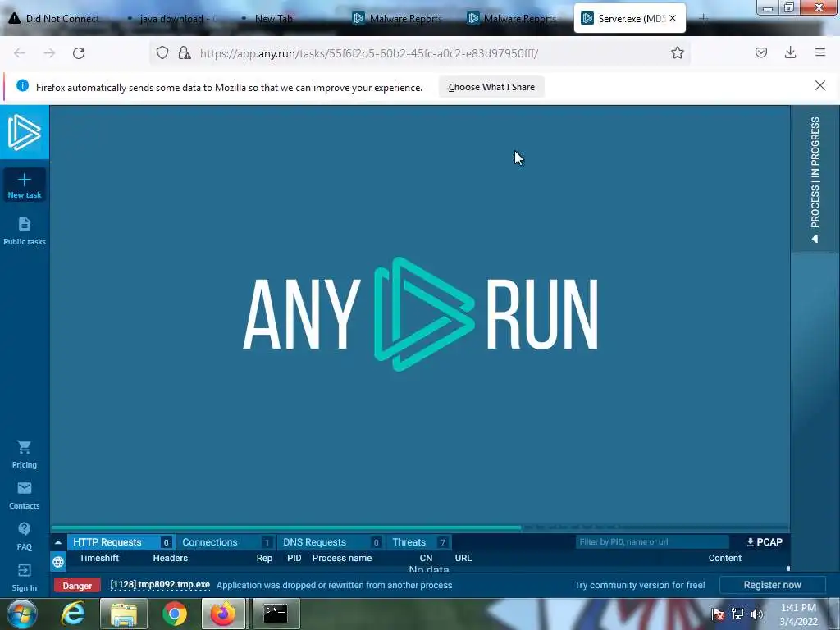Download the PCAP file
The width and height of the screenshot is (840, 630).
765,542
